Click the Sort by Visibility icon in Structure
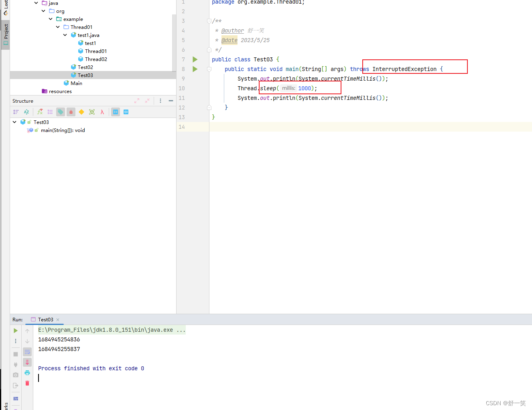The height and width of the screenshot is (410, 532). coord(16,112)
